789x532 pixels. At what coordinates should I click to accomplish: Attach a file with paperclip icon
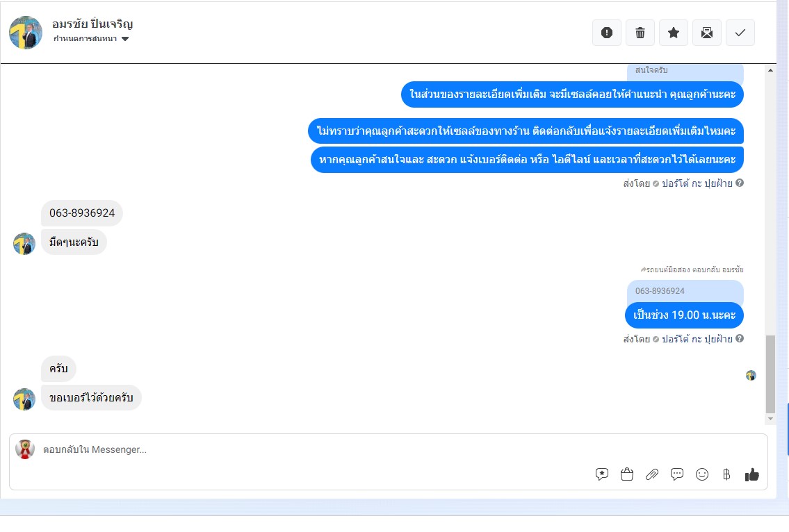click(652, 474)
